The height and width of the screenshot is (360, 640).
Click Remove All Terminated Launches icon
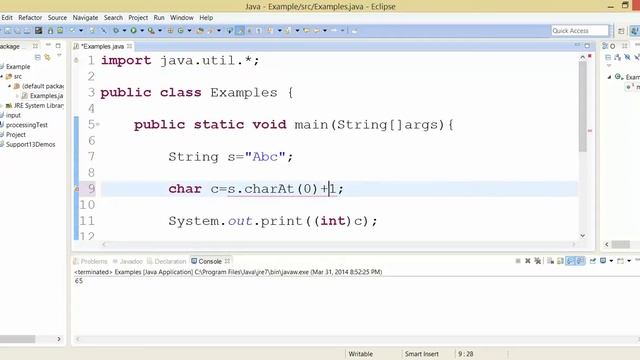pyautogui.click(x=538, y=261)
